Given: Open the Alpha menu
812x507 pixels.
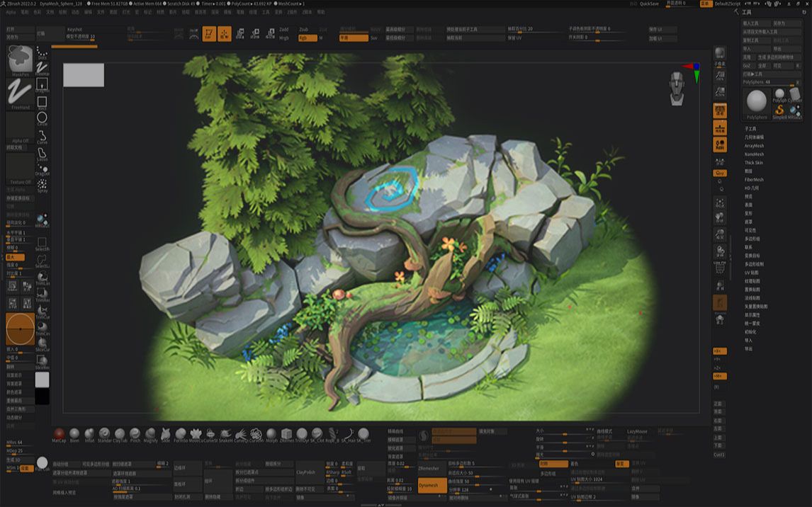Looking at the screenshot, I should (11, 12).
